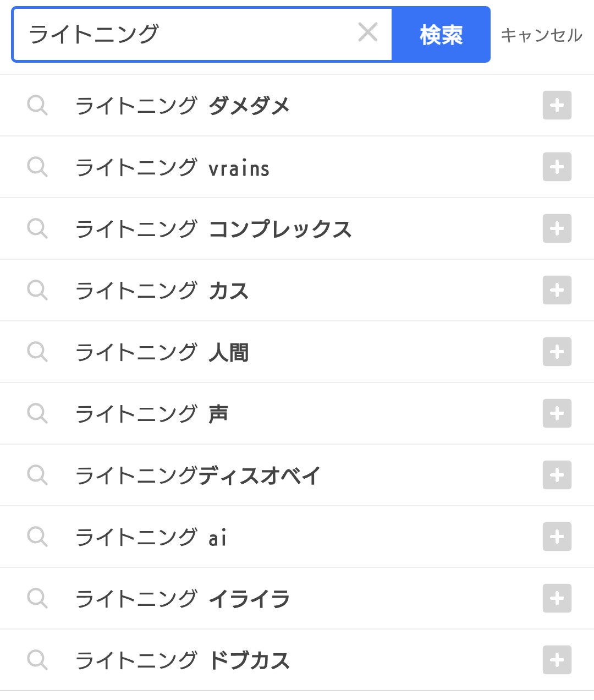The image size is (594, 700).
Task: Add ライトニング ダメダメ with the plus icon
Action: pyautogui.click(x=557, y=105)
